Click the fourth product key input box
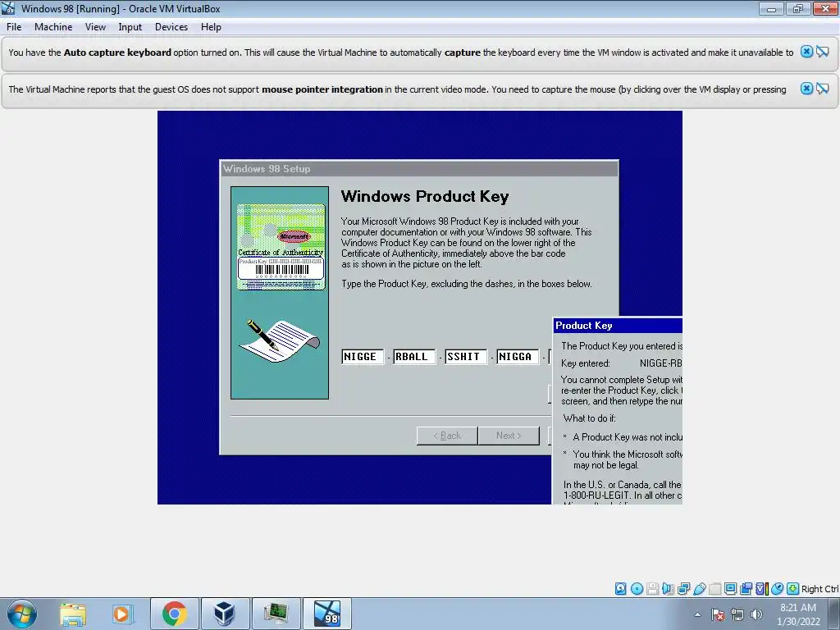This screenshot has height=630, width=840. (517, 356)
